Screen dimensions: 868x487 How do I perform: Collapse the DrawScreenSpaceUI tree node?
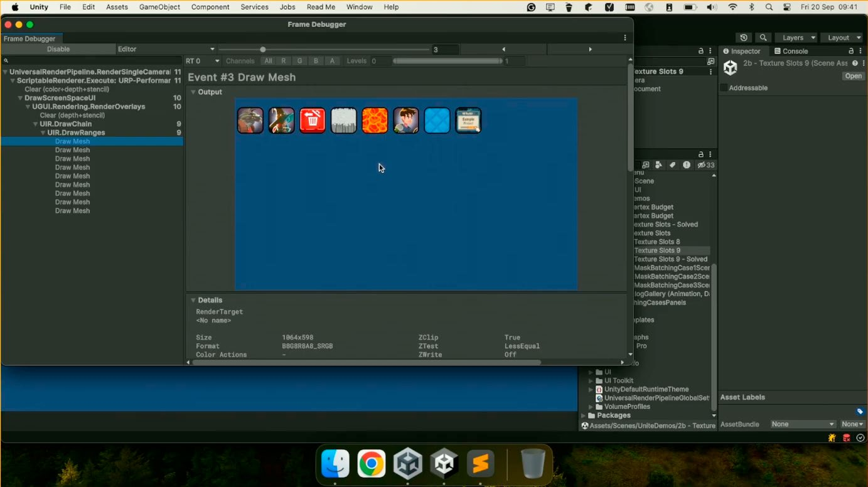click(x=20, y=99)
